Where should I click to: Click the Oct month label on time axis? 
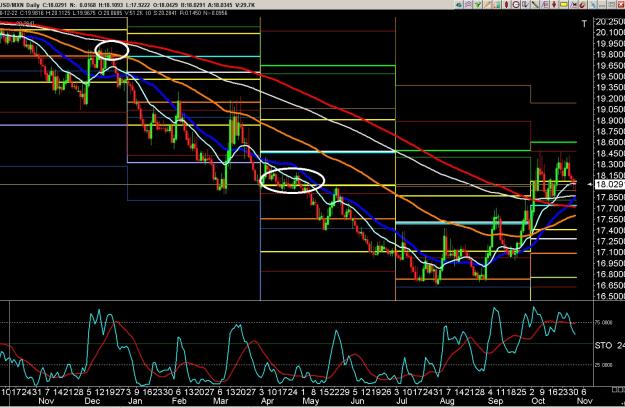[538, 401]
